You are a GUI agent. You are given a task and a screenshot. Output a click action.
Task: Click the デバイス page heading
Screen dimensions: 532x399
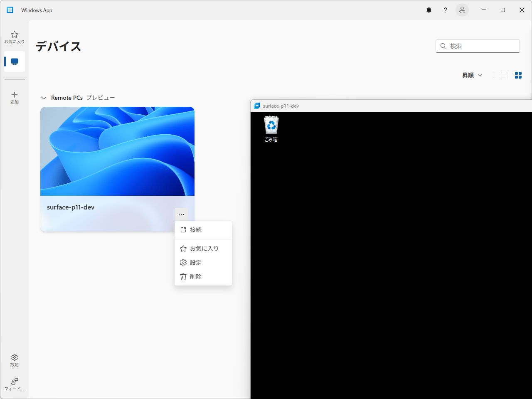59,47
